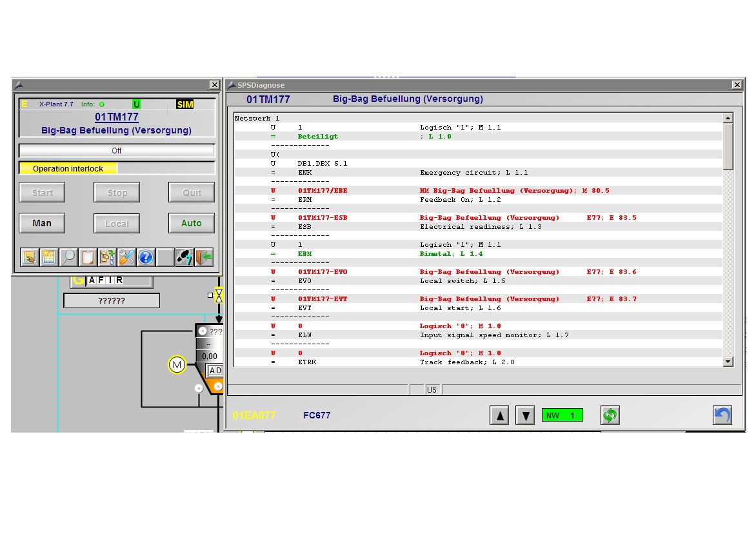Open the table-with-hand parameter icon
Screen dimensions: 756x537
(x=30, y=257)
